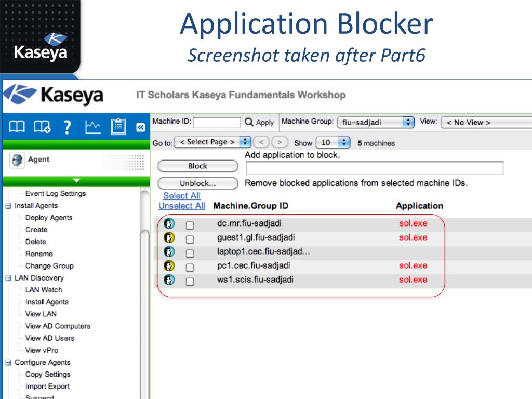Click the Agent module icon

click(17, 160)
